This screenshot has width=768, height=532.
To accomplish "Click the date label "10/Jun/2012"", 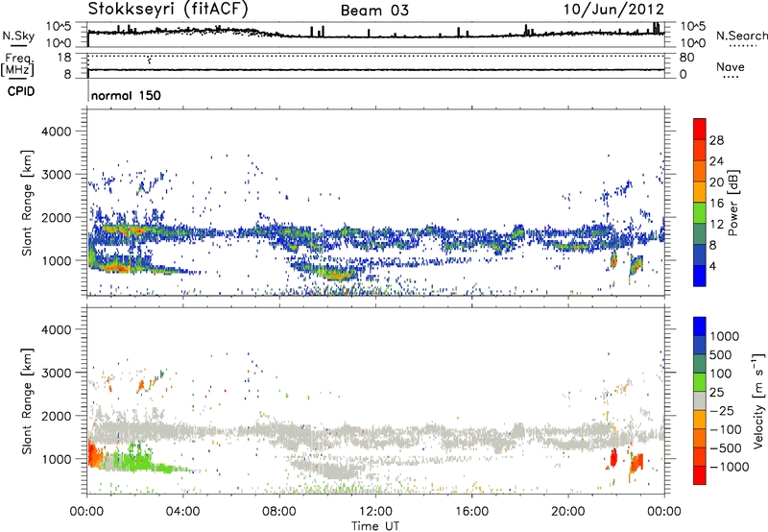I will coord(613,10).
